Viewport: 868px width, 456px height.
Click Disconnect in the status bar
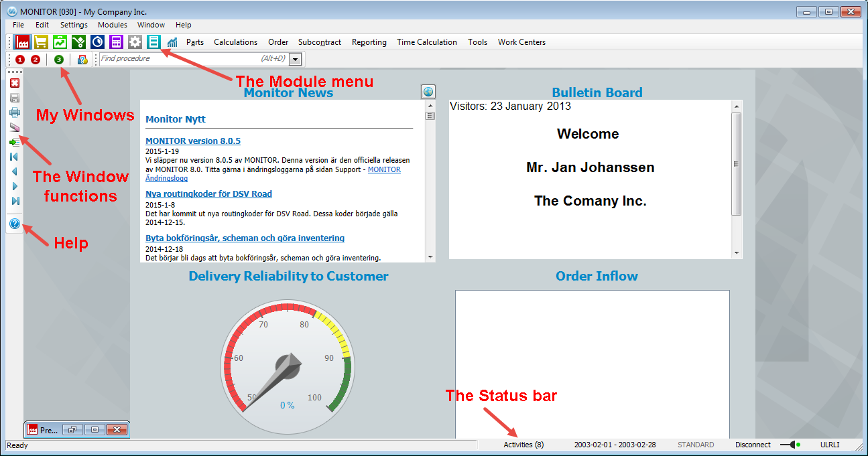click(x=753, y=445)
